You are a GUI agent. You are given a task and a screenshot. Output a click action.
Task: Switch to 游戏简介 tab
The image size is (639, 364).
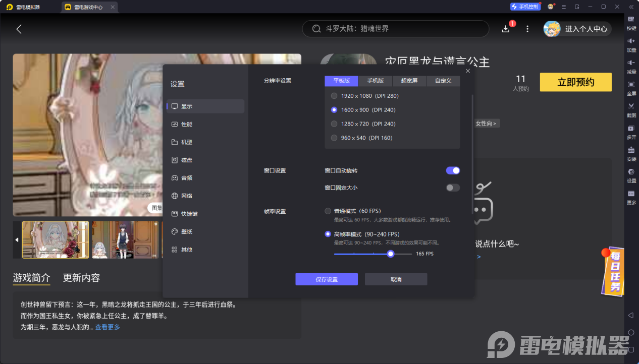[x=32, y=278]
